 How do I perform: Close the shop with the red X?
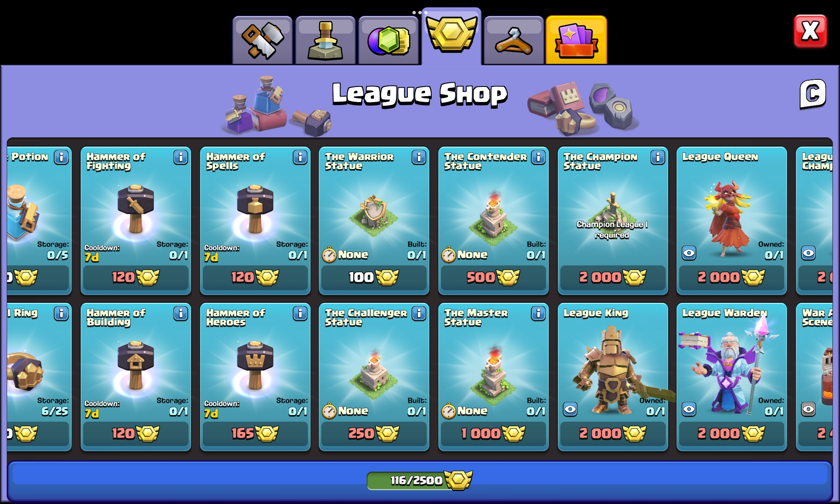point(810,31)
